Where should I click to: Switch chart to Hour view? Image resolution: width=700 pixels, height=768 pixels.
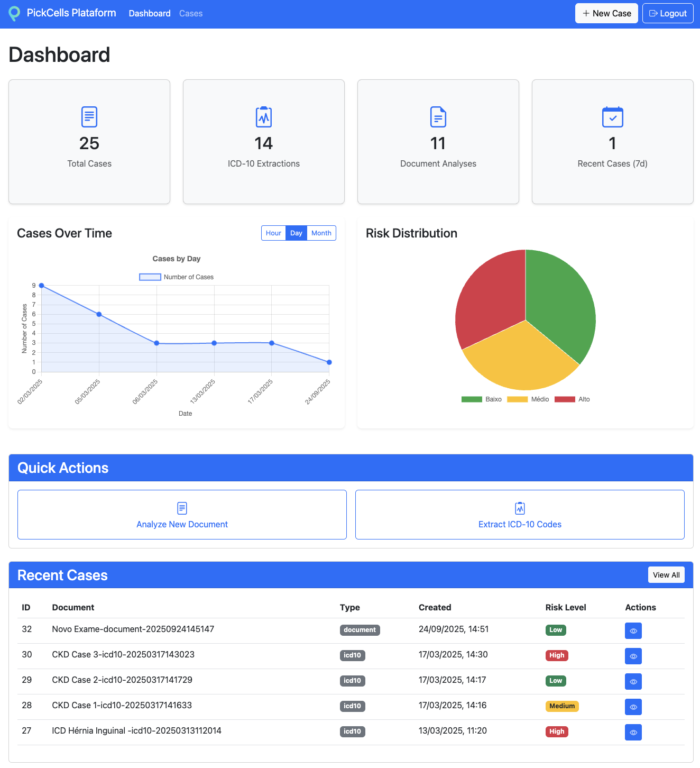(x=273, y=233)
